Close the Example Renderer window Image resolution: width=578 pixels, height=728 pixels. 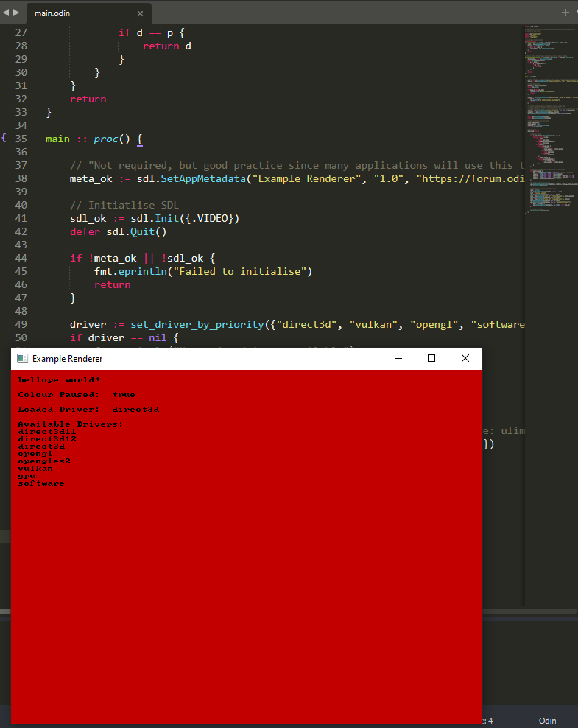(x=465, y=358)
